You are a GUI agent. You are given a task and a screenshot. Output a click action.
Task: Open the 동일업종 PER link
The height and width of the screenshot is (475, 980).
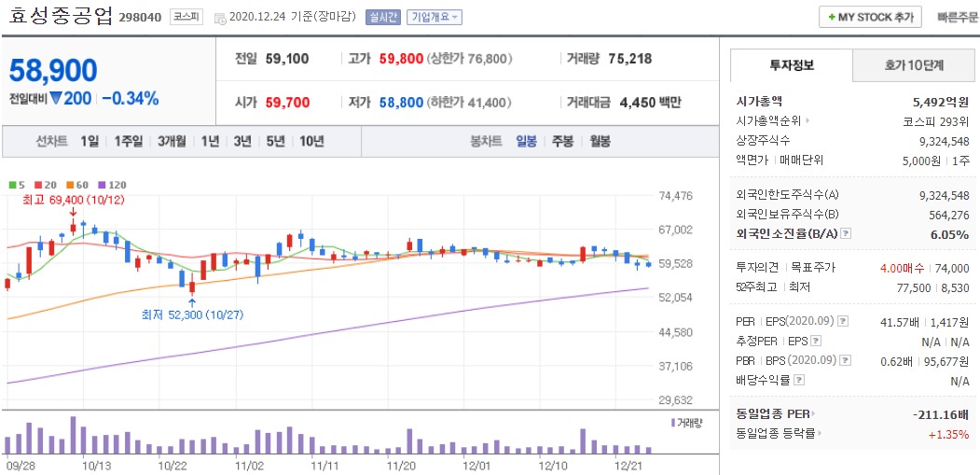pyautogui.click(x=776, y=413)
